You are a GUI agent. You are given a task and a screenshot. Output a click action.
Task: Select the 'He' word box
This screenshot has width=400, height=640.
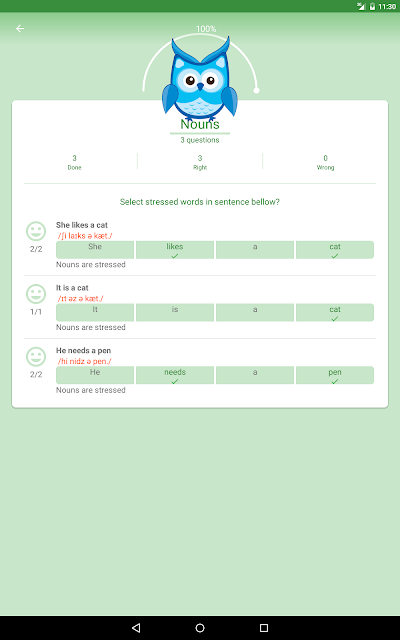pyautogui.click(x=95, y=376)
